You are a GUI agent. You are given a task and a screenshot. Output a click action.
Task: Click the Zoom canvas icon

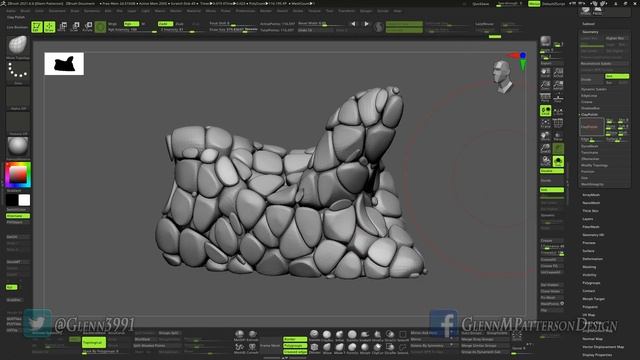545,85
